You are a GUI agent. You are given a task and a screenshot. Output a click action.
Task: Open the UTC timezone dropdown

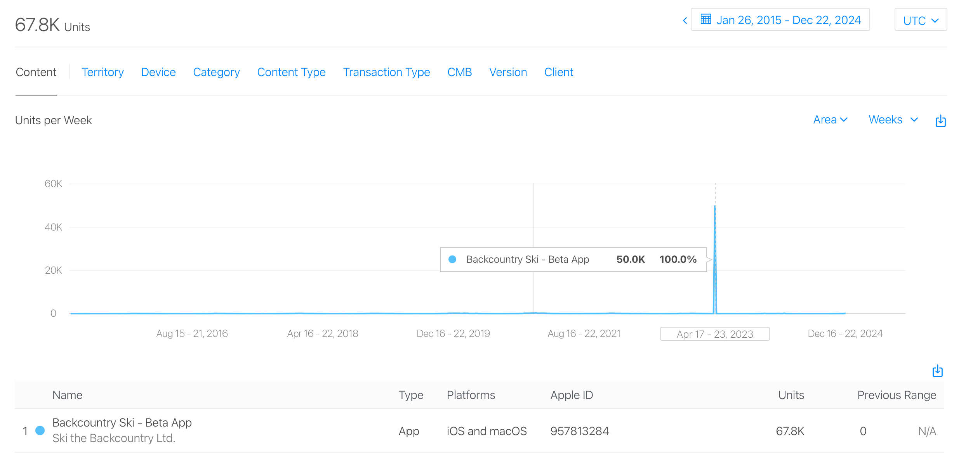click(x=920, y=20)
